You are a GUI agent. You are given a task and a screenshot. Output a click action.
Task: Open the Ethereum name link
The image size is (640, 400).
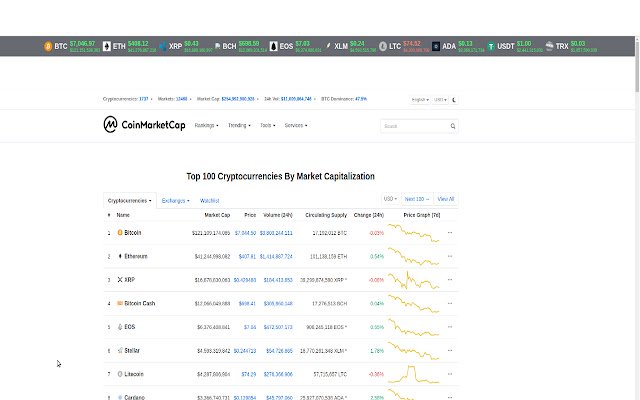136,256
